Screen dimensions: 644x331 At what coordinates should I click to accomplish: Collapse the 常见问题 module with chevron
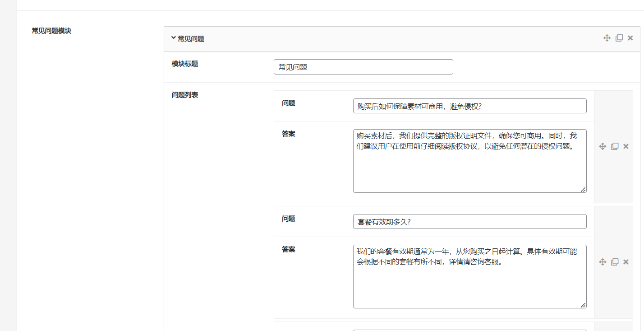pos(174,38)
